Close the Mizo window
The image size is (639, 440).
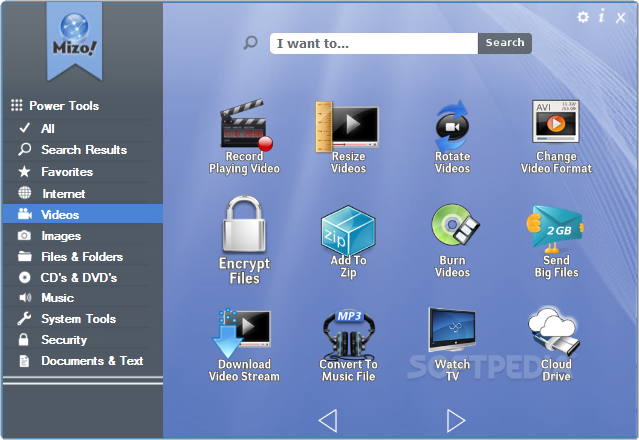pos(621,17)
